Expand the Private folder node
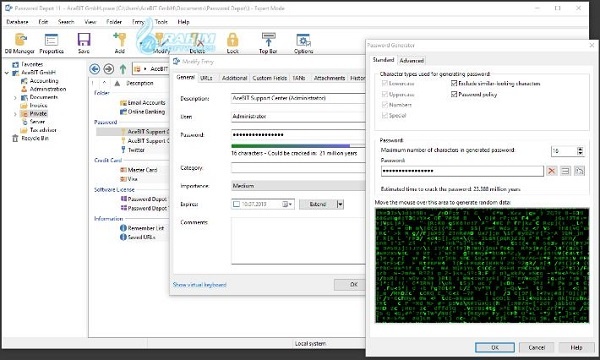The width and height of the screenshot is (600, 360). point(15,114)
